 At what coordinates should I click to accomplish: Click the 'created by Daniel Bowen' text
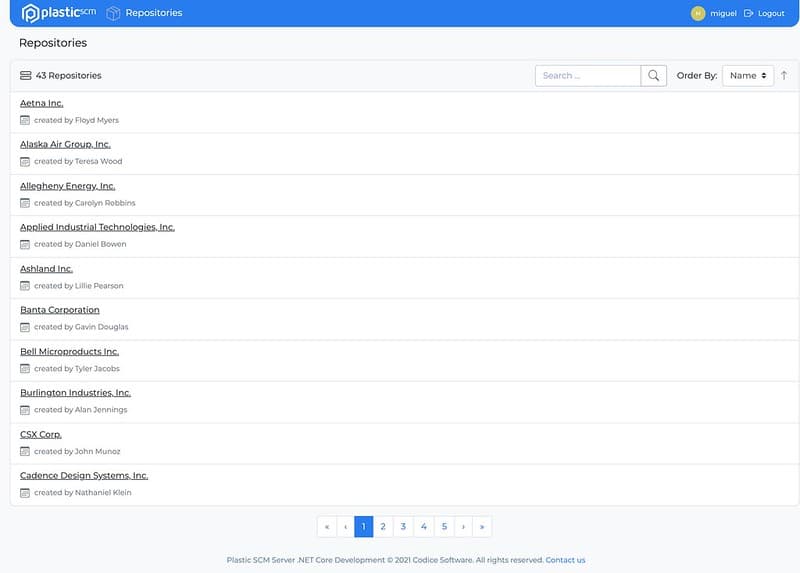point(80,244)
